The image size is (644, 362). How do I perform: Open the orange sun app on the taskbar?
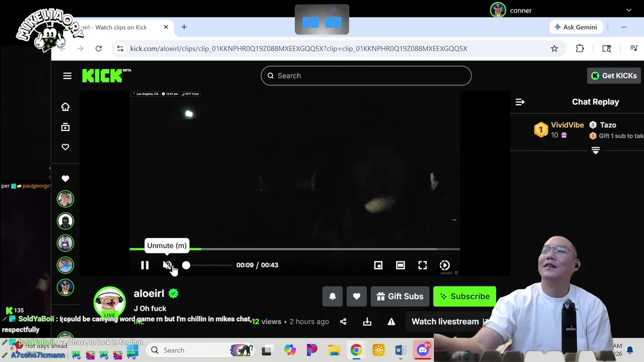[x=378, y=350]
